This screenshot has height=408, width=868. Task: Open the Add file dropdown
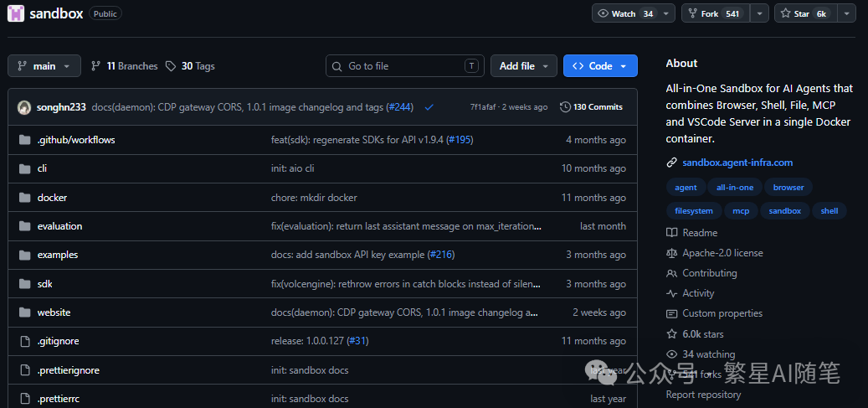click(x=524, y=66)
